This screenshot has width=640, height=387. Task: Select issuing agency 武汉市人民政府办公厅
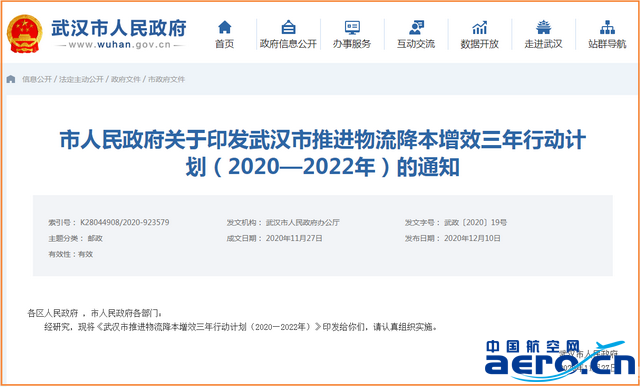[302, 223]
